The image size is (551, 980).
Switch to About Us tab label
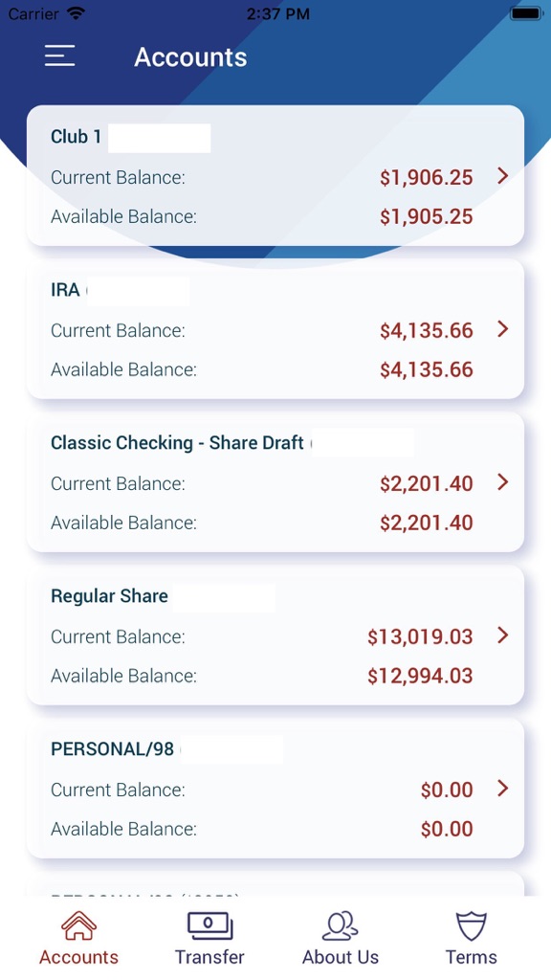[341, 957]
